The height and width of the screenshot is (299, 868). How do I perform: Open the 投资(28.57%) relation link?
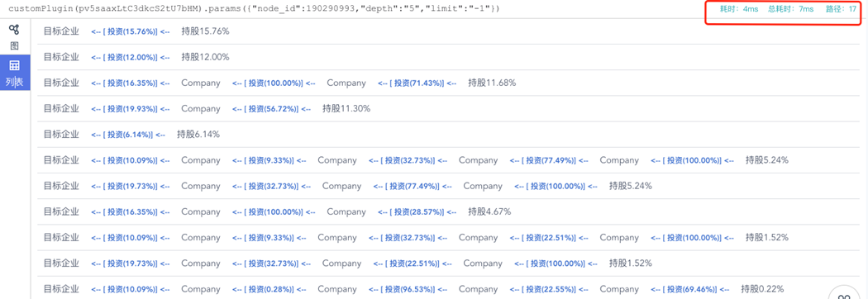tap(417, 212)
